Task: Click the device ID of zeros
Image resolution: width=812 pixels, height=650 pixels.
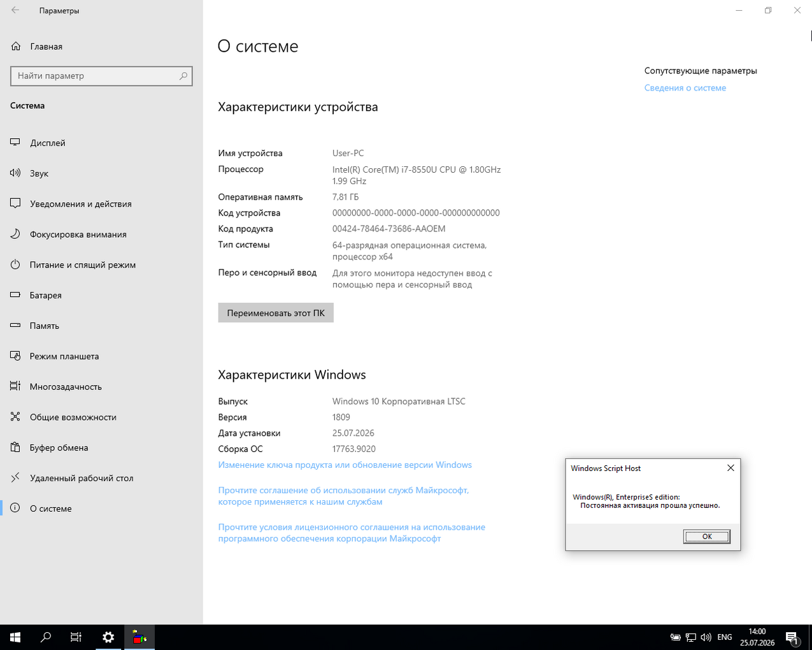Action: (416, 213)
